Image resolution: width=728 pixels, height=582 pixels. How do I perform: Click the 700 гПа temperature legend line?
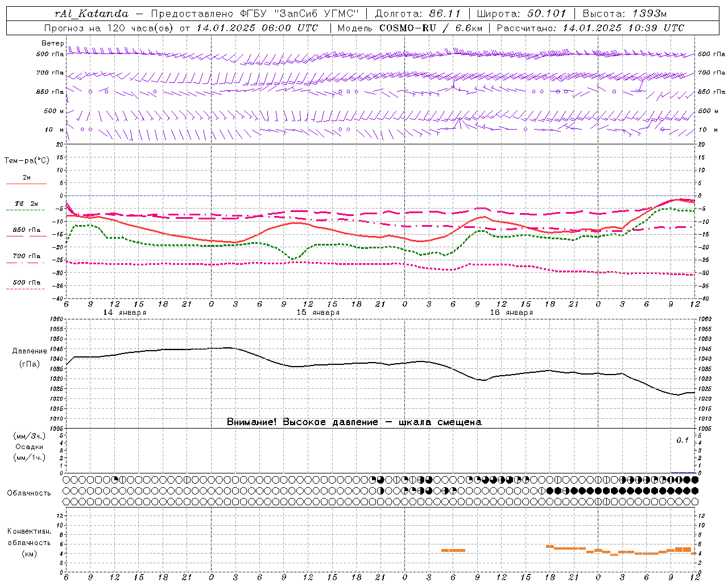[x=26, y=263]
